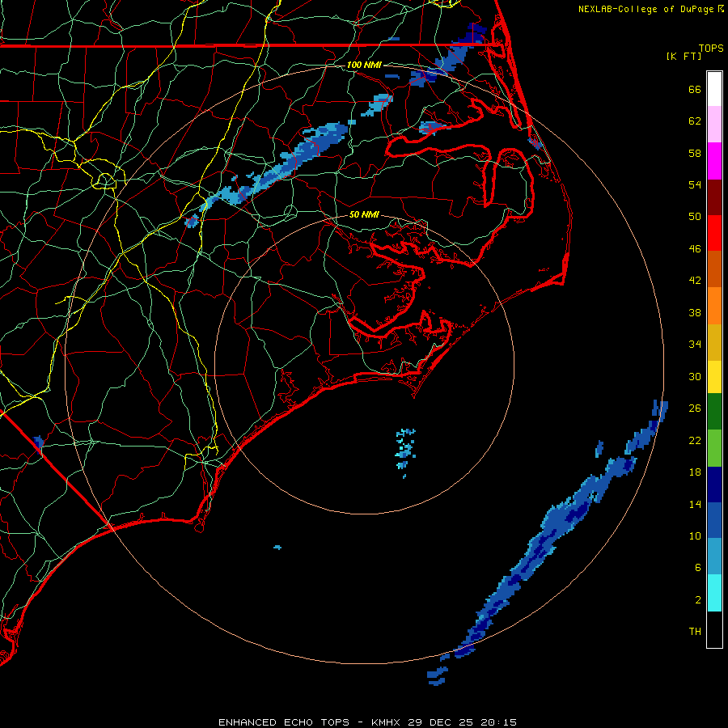The height and width of the screenshot is (728, 728).
Task: Click the TOPS legend title
Action: [711, 48]
